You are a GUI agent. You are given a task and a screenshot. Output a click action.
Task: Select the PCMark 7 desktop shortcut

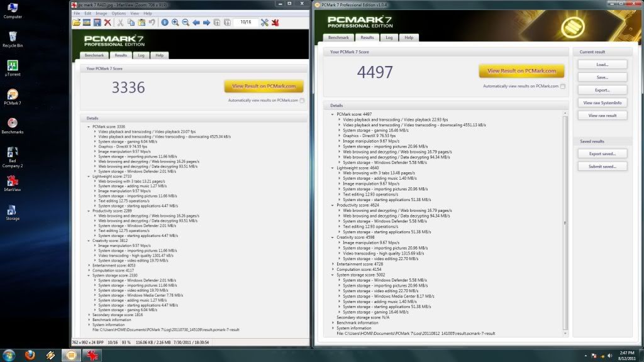click(x=13, y=97)
